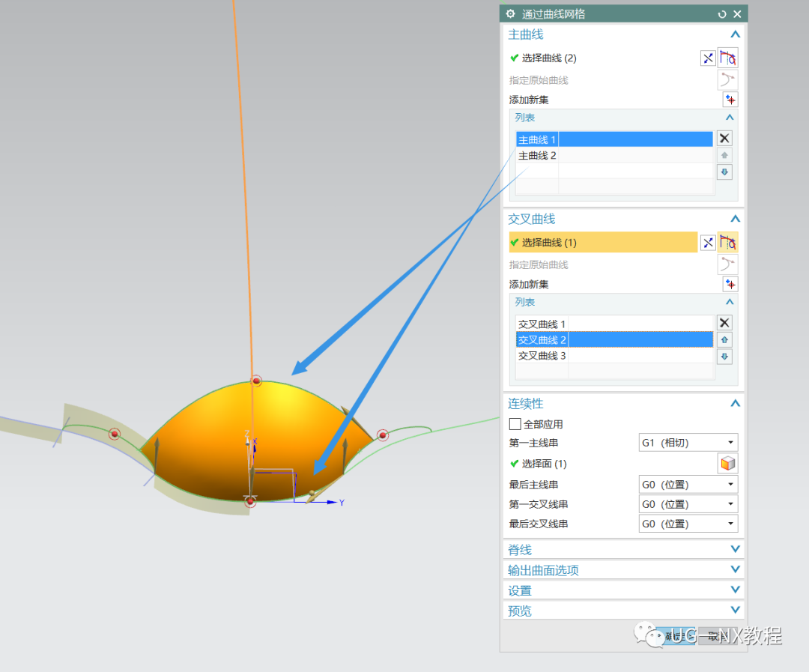
Task: Click 选择曲线 (2) in 主曲线 section
Action: tap(549, 58)
